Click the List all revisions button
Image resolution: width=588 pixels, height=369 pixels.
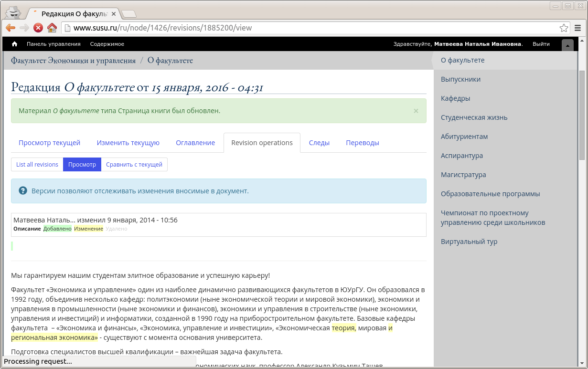[37, 164]
